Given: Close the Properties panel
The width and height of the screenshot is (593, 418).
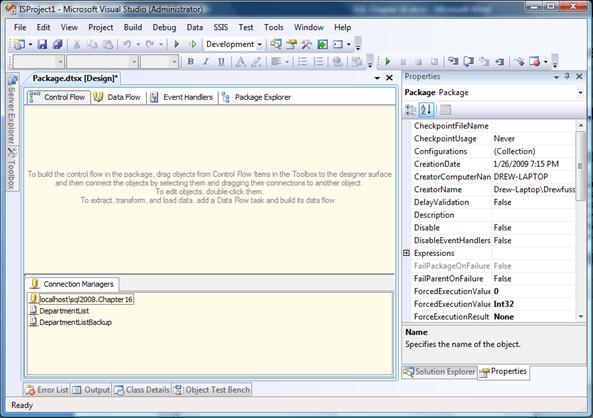Looking at the screenshot, I should coord(579,76).
